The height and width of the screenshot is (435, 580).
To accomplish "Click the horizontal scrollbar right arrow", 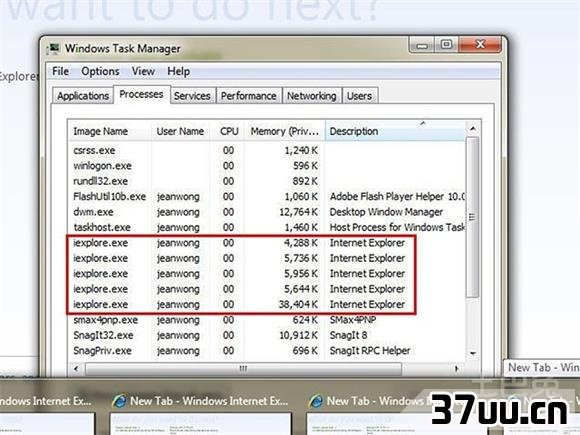I will coord(457,368).
